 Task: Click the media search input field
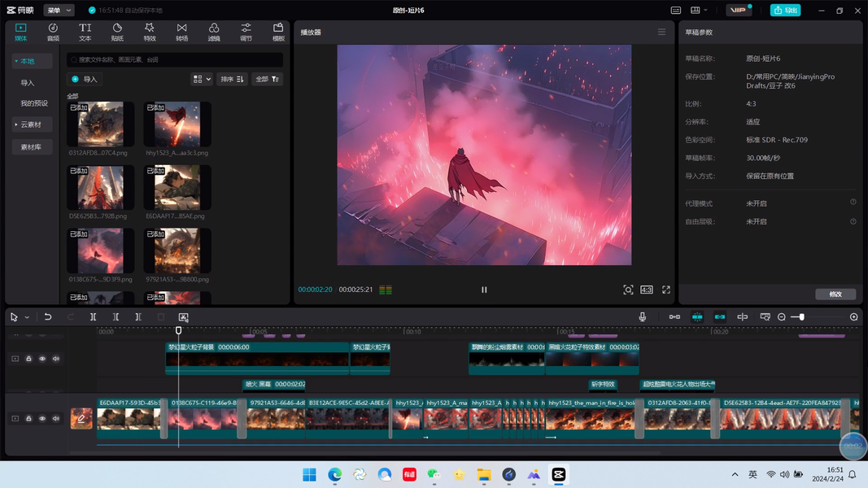(x=175, y=59)
